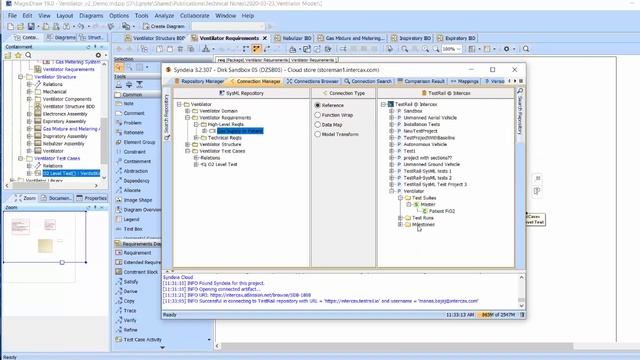
Task: Select the Note tool in palette
Action: point(128,104)
